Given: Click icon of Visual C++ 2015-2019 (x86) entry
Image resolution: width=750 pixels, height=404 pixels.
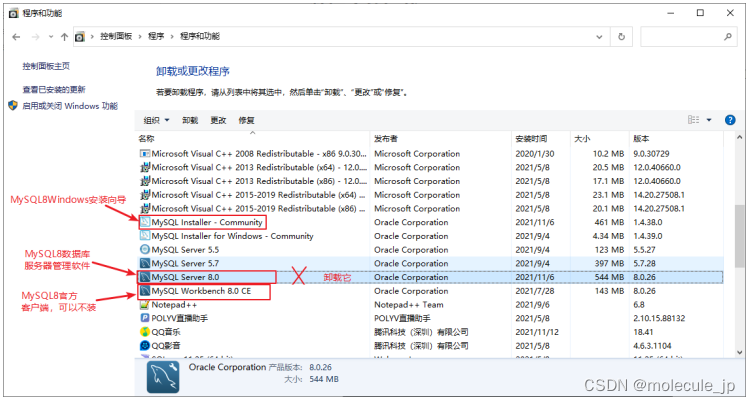Looking at the screenshot, I should [x=144, y=208].
